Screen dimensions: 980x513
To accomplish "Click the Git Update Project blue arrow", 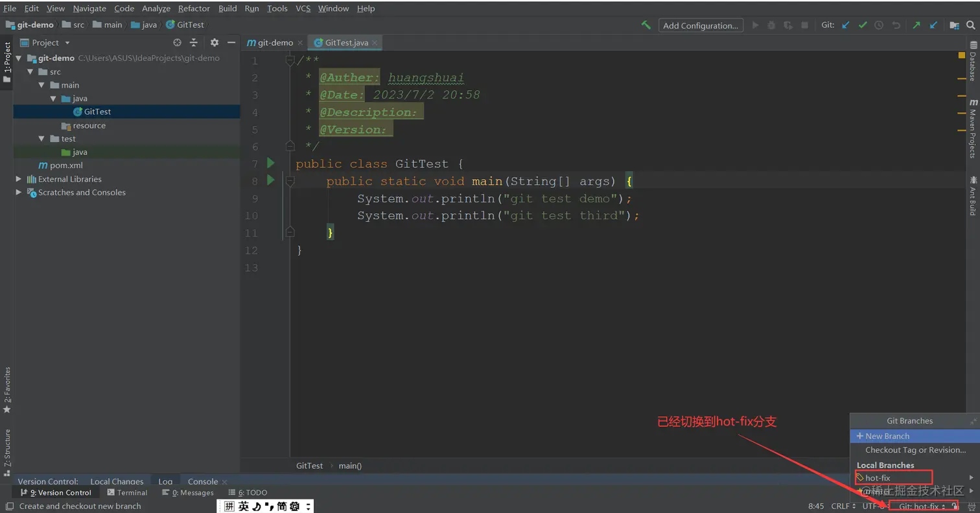I will pos(845,25).
